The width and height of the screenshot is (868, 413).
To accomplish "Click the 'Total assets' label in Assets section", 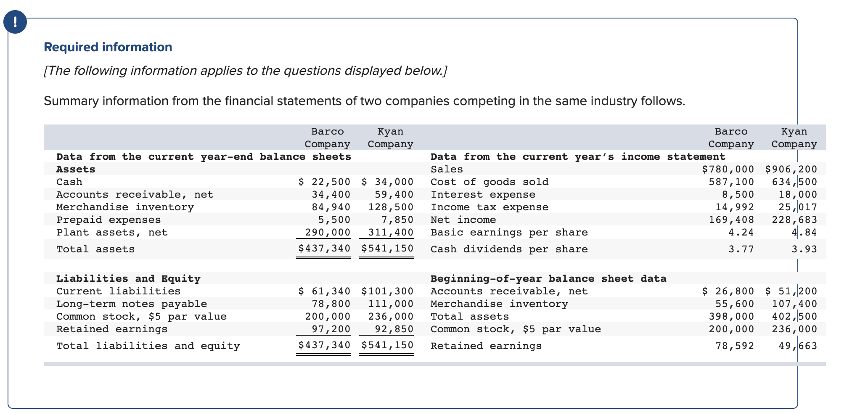I will 95,249.
